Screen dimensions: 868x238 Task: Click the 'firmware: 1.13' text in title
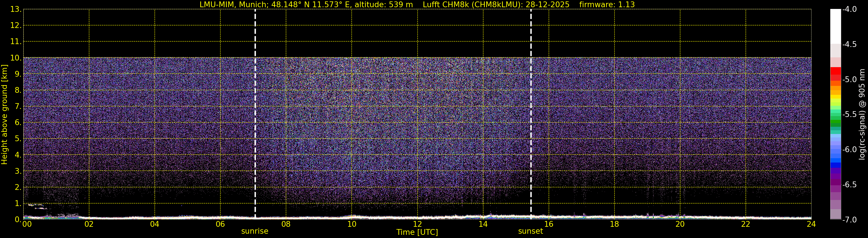607,5
